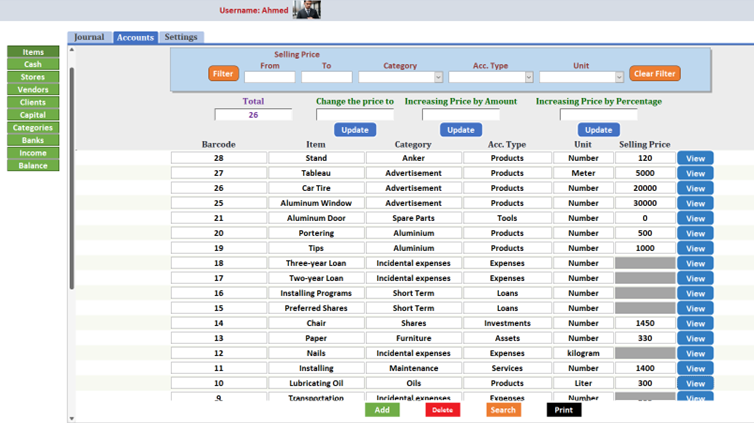View the Car Tire item row

pos(695,188)
